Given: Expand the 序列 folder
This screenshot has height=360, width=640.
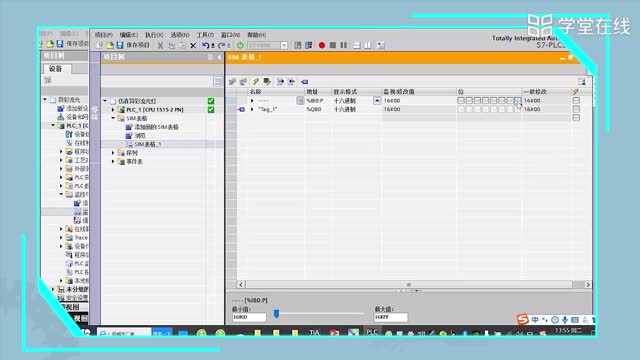Looking at the screenshot, I should pyautogui.click(x=113, y=153).
